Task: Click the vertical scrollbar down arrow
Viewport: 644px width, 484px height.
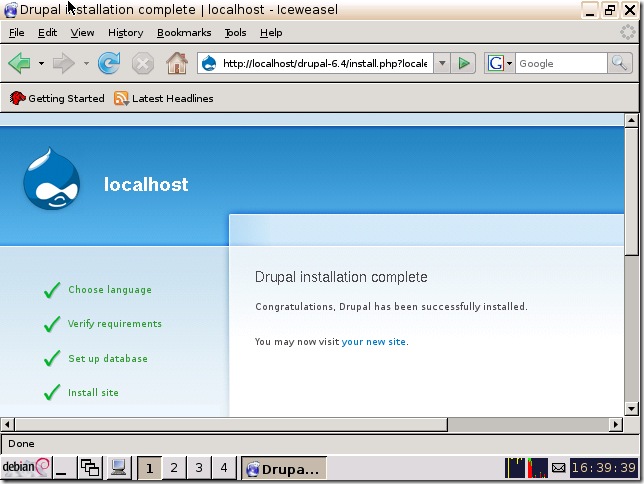Action: pos(631,408)
